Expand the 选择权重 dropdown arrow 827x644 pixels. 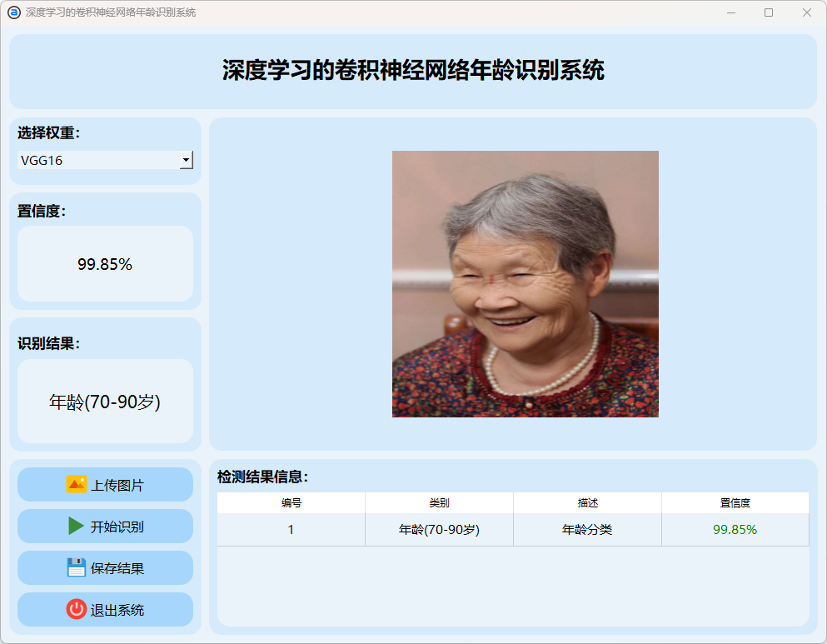[x=186, y=160]
